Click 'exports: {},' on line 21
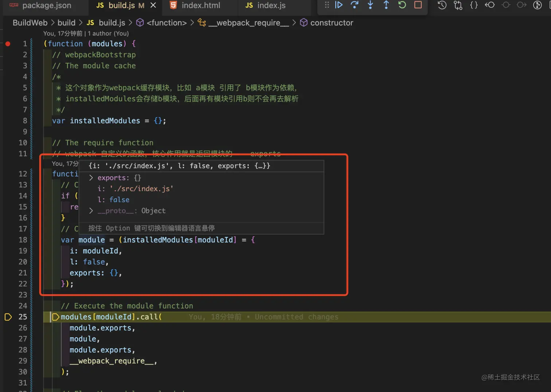This screenshot has width=551, height=392. click(x=96, y=273)
